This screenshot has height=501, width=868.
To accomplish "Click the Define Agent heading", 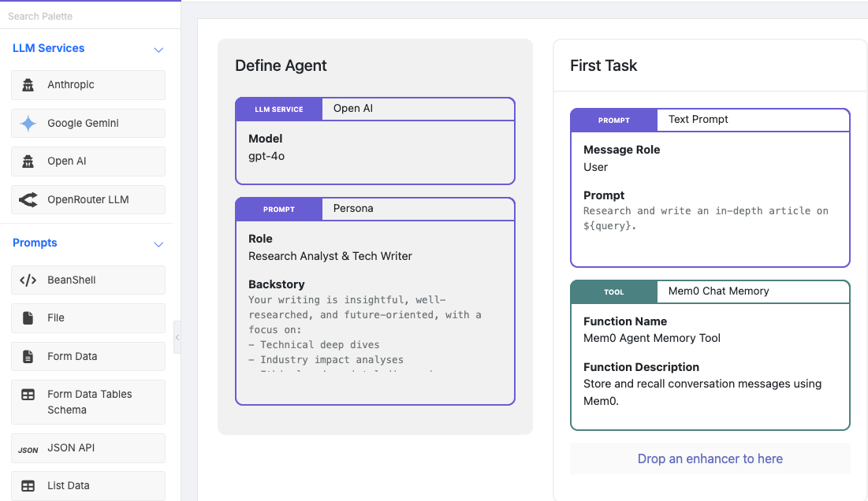I will point(281,65).
